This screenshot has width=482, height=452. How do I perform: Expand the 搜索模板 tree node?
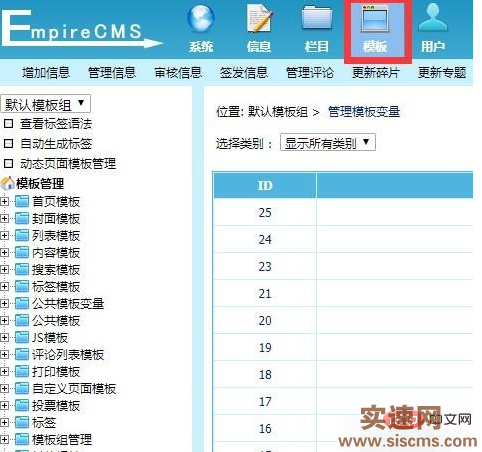[x=4, y=270]
